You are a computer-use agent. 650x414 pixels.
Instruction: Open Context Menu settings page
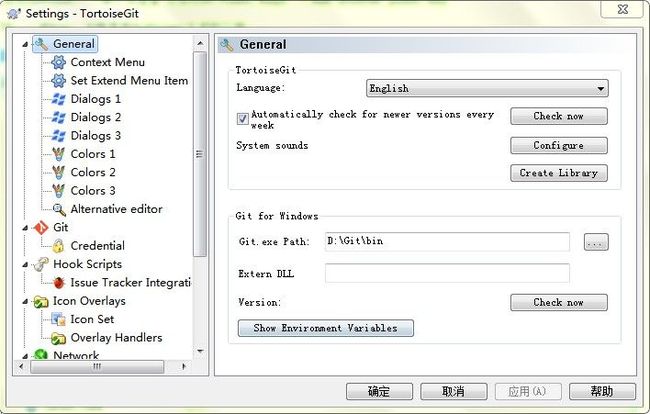pos(107,62)
